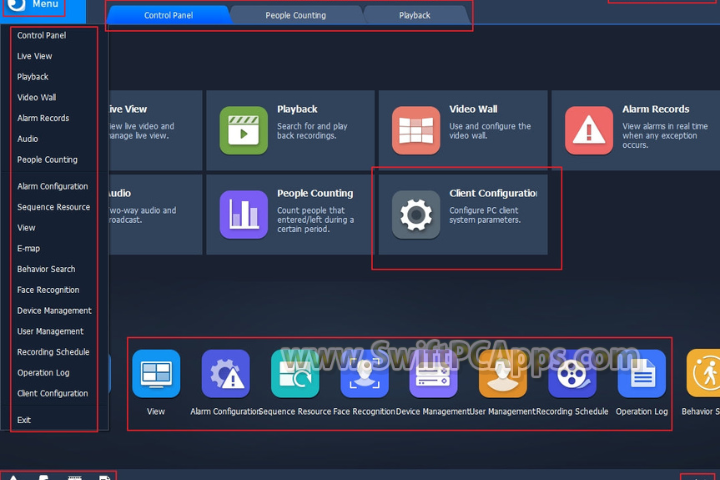Switch to the Playback tab
Viewport: 720px width, 480px height.
(x=415, y=15)
